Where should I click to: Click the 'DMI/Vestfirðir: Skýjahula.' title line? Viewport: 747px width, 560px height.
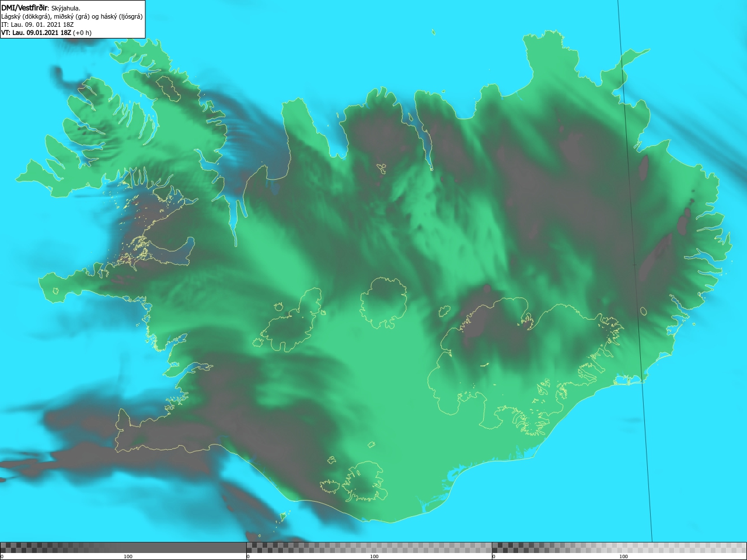pos(41,8)
